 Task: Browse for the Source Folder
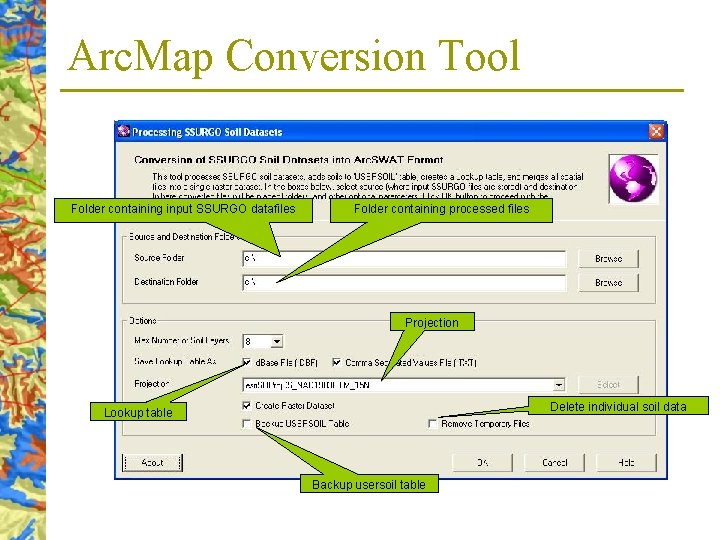608,259
